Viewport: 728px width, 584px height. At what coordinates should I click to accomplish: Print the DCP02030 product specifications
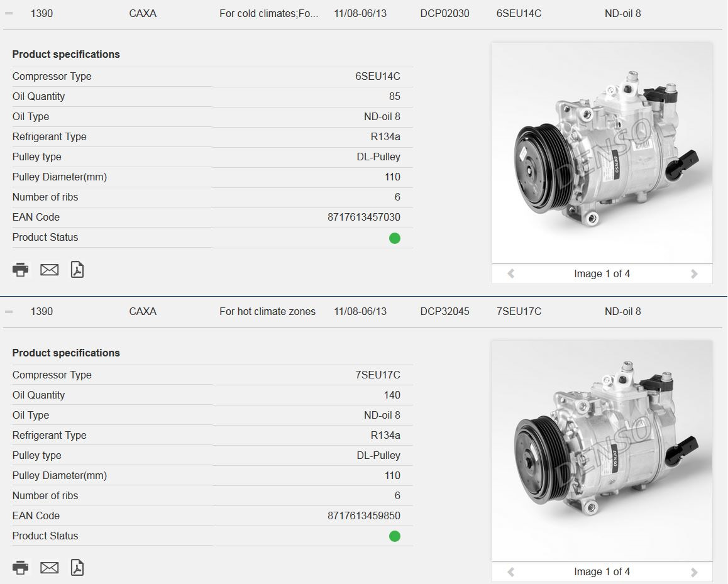tap(20, 269)
